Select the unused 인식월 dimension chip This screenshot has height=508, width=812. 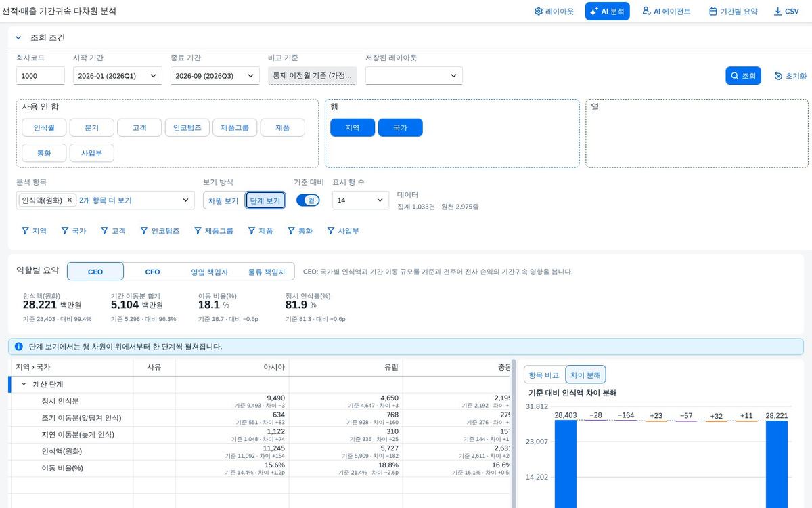coord(44,127)
